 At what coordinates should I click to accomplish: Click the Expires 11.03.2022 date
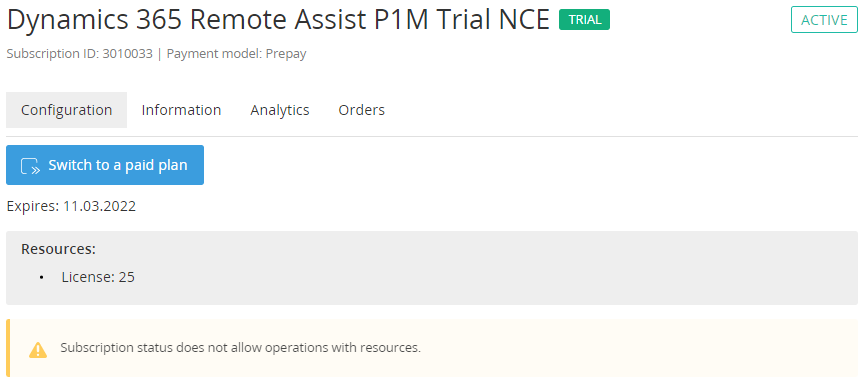click(71, 206)
